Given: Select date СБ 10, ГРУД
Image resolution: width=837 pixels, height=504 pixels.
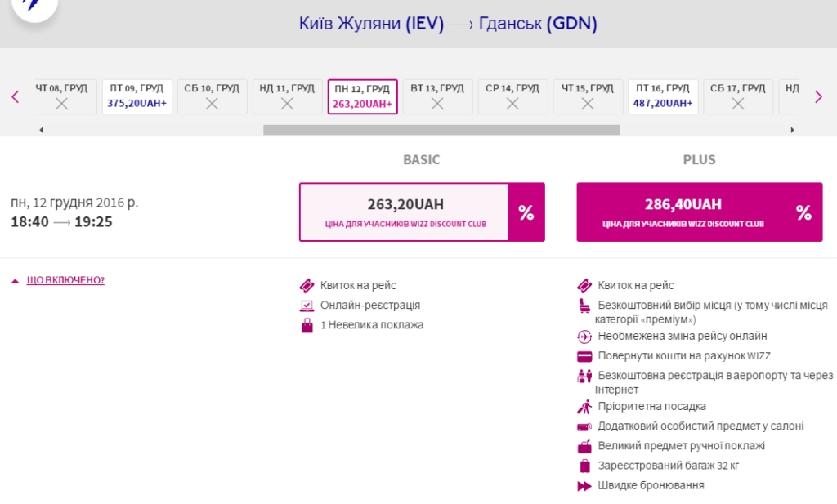Looking at the screenshot, I should [212, 96].
